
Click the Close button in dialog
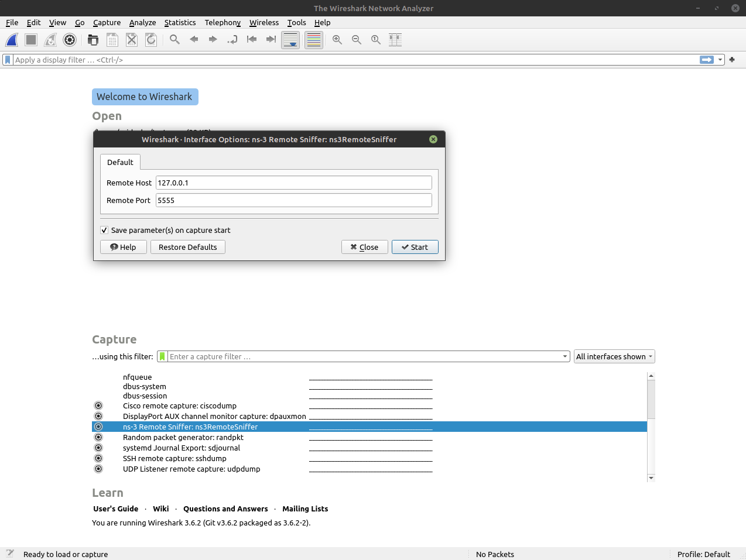(364, 247)
